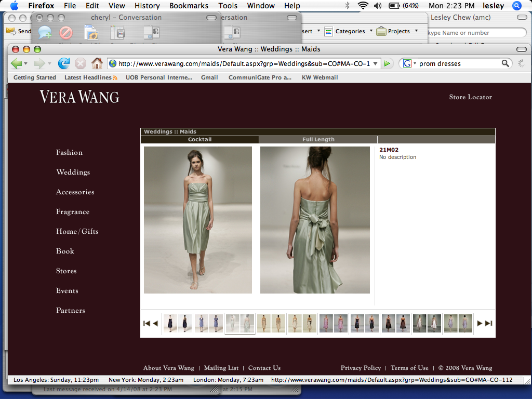Open the Gmail bookmark

[209, 78]
